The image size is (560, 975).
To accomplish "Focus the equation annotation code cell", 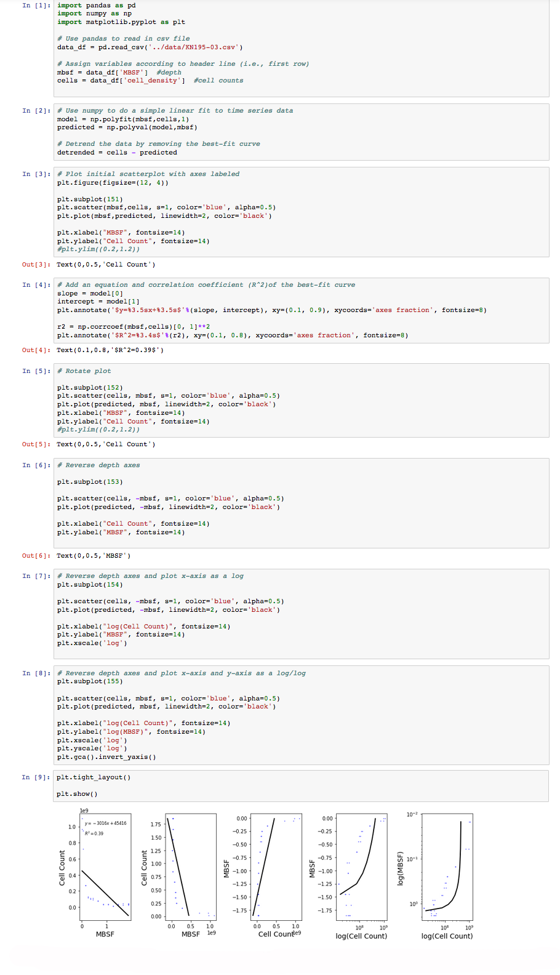I will [302, 310].
